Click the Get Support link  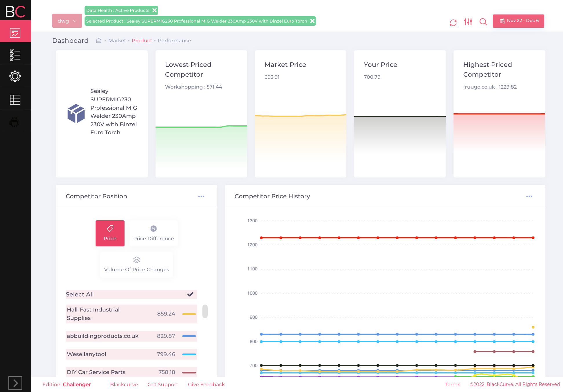[163, 384]
